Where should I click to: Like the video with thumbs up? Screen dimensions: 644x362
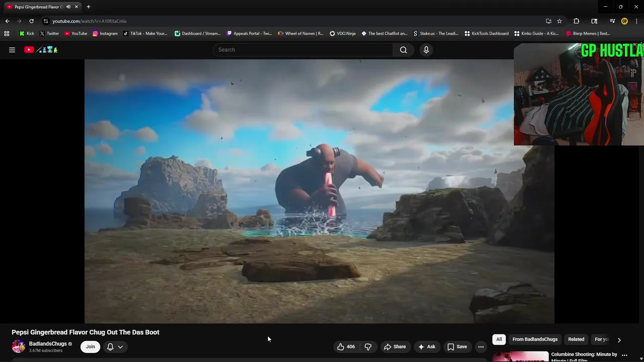pyautogui.click(x=346, y=346)
